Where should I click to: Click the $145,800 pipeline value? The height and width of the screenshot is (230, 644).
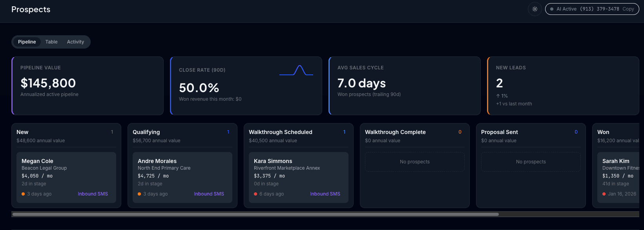pos(48,83)
